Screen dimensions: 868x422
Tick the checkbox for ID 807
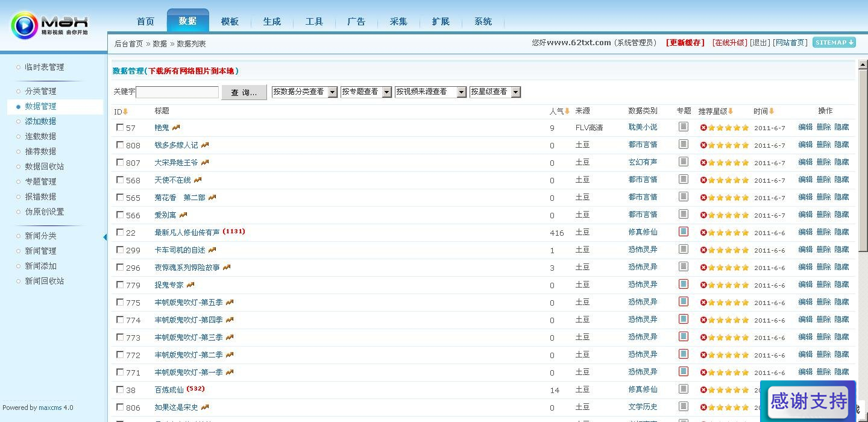(x=120, y=162)
